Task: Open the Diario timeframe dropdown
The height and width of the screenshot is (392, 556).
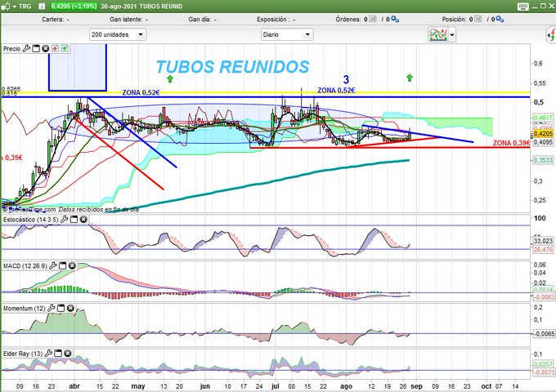Action: pyautogui.click(x=287, y=34)
